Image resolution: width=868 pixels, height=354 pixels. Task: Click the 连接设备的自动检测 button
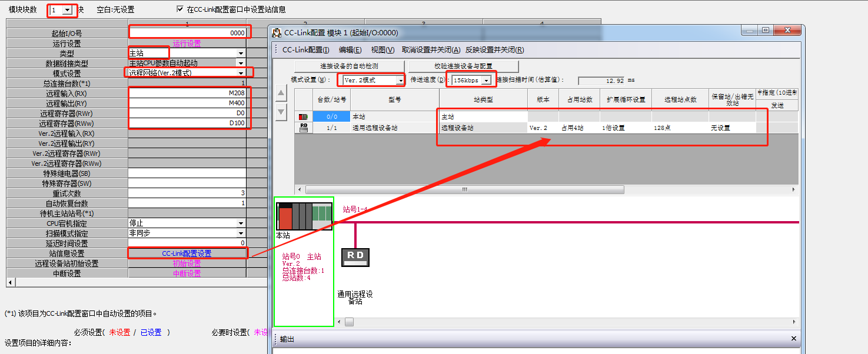pyautogui.click(x=349, y=66)
